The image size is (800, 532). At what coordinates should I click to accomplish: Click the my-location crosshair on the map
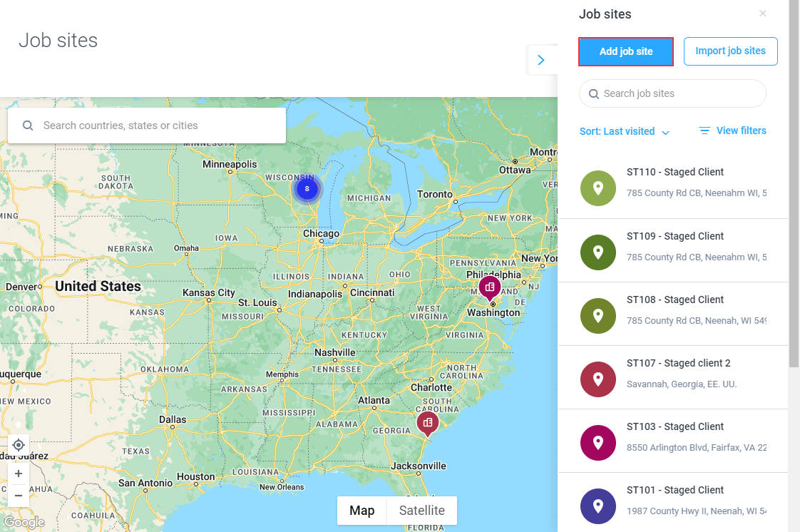19,444
